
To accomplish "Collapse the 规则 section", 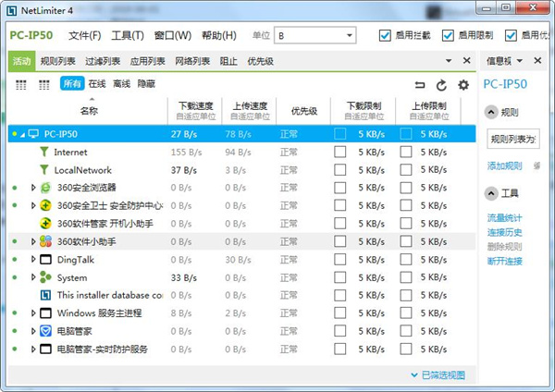I will point(491,113).
